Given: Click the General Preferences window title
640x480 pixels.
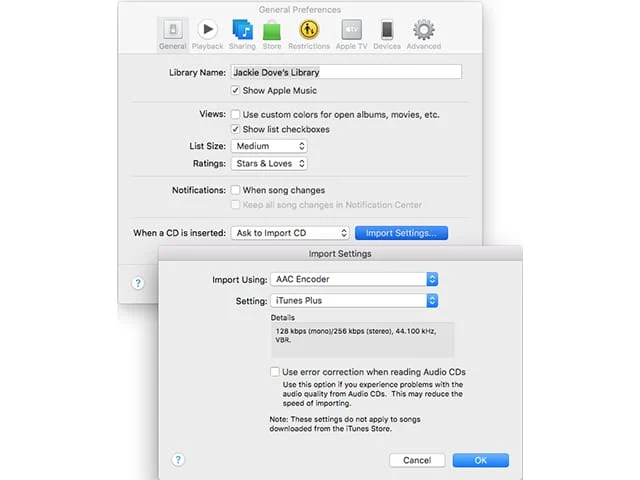Looking at the screenshot, I should (300, 10).
